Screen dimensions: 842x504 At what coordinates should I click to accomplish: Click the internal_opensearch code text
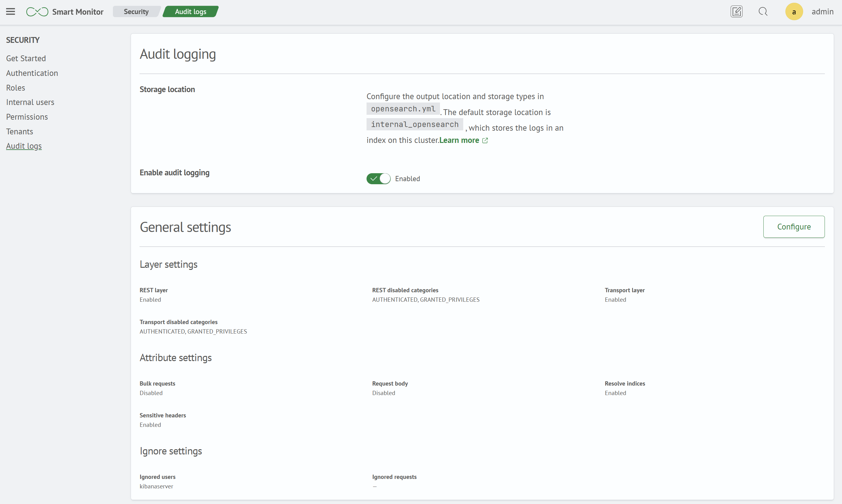(415, 124)
